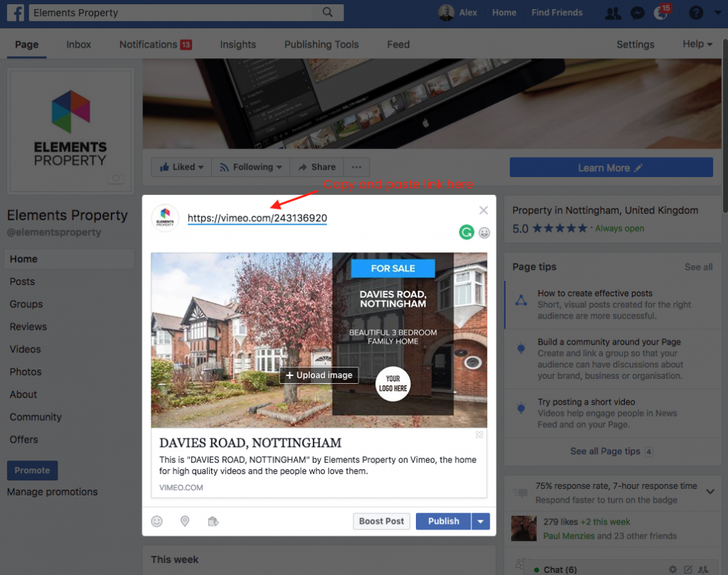The height and width of the screenshot is (575, 728).
Task: Click Home link in top bar
Action: click(x=504, y=13)
